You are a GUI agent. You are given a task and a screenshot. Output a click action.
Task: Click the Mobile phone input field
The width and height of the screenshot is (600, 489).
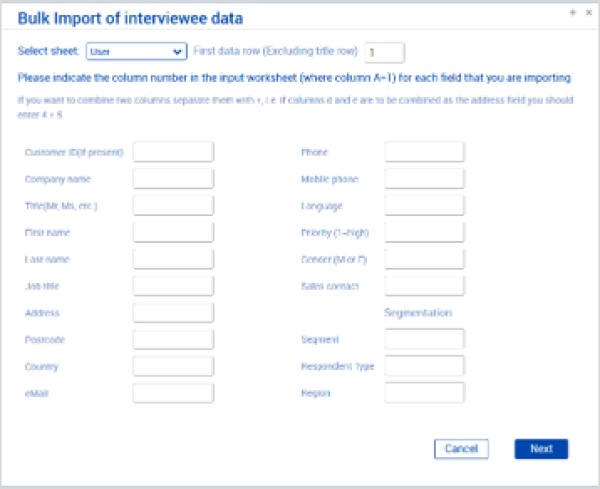coord(424,179)
